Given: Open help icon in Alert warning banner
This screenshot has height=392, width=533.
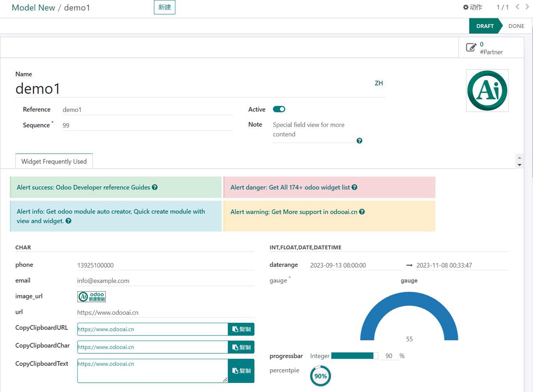Looking at the screenshot, I should pos(362,212).
